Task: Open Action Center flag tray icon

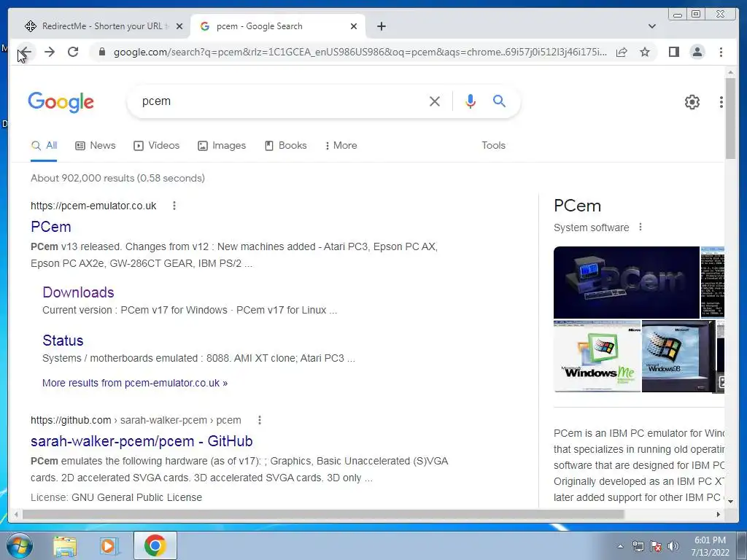Action: click(656, 546)
